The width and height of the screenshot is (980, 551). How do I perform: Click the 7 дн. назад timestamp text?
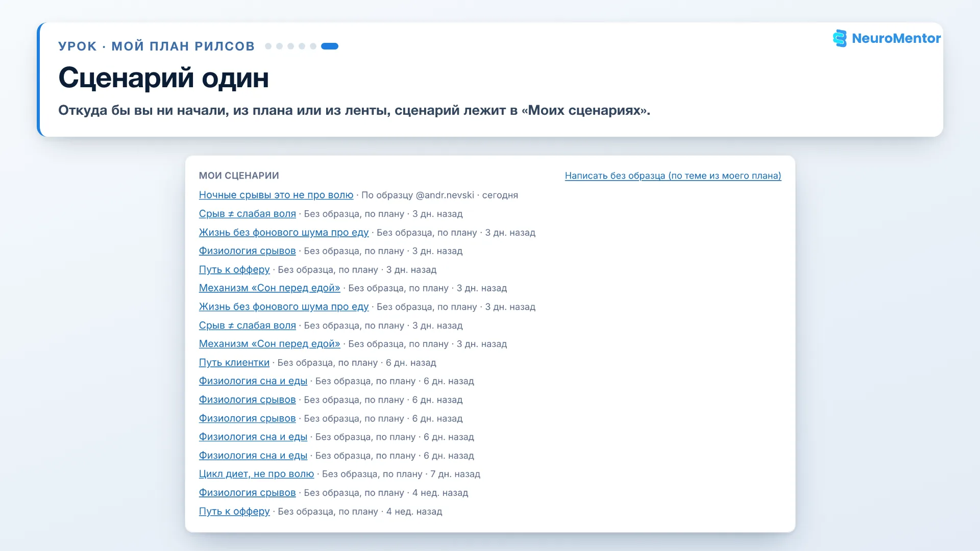(x=455, y=474)
